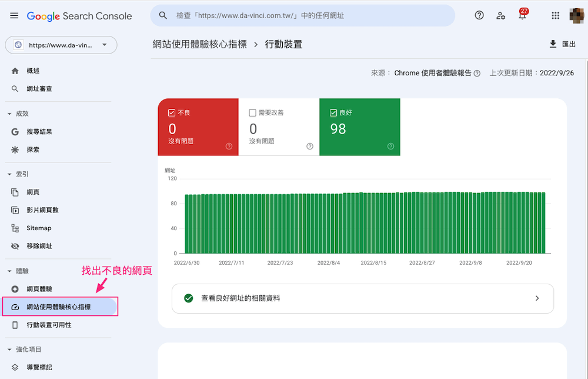The height and width of the screenshot is (379, 588).
Task: Click the 匯出 export label
Action: pos(569,44)
